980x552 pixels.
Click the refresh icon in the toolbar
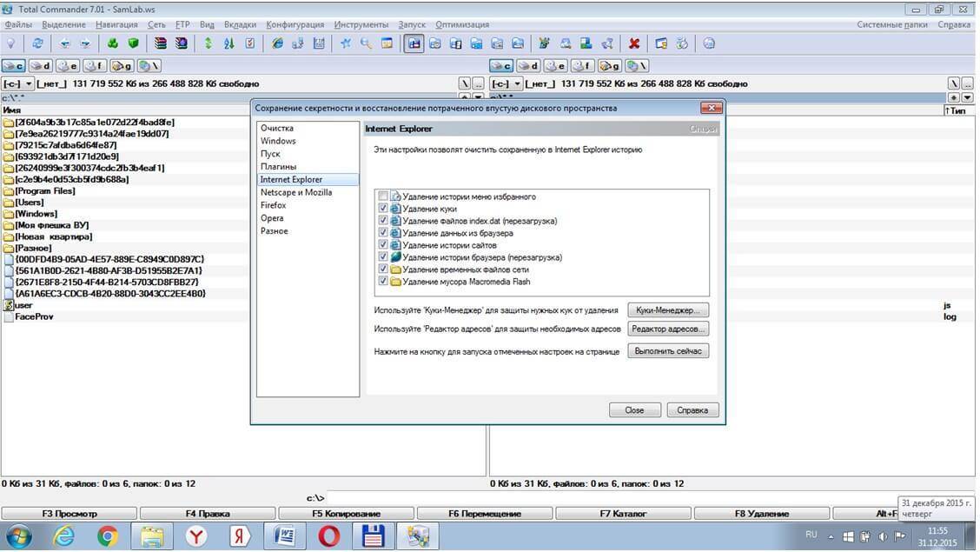pos(37,43)
